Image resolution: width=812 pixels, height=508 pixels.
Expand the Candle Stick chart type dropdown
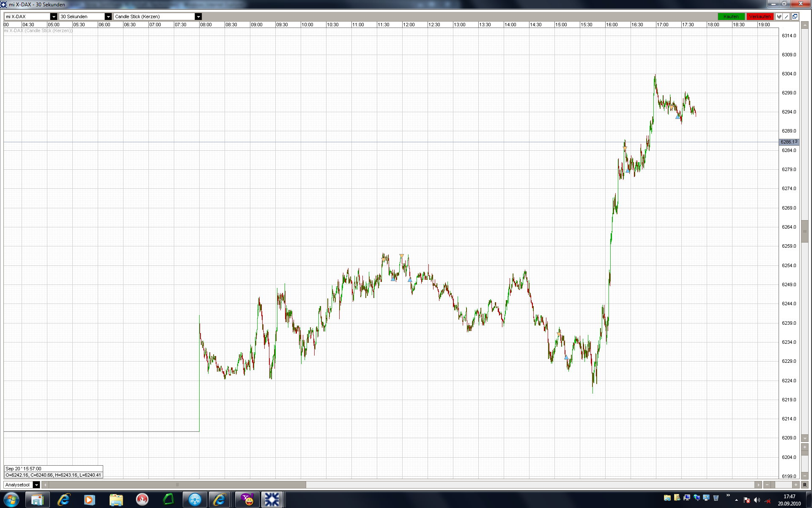198,17
